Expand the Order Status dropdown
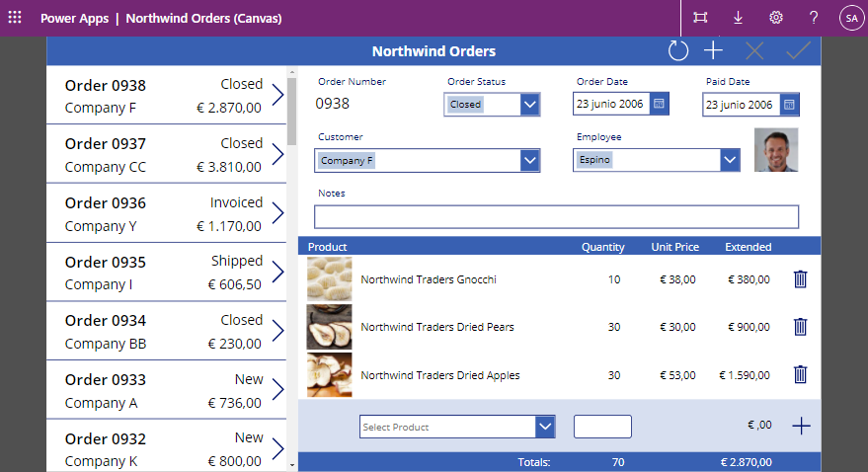This screenshot has width=868, height=472. 529,104
